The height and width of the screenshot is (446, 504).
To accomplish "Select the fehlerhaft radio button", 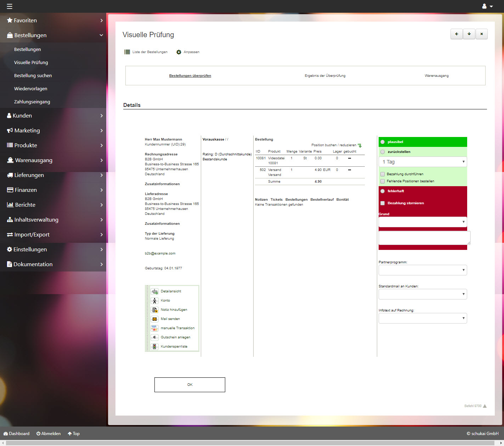I will (x=383, y=191).
